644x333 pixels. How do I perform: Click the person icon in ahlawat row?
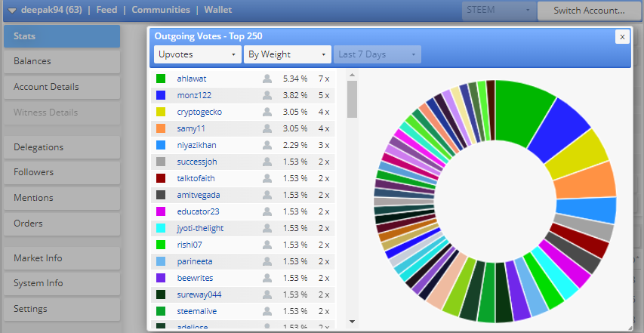(267, 79)
